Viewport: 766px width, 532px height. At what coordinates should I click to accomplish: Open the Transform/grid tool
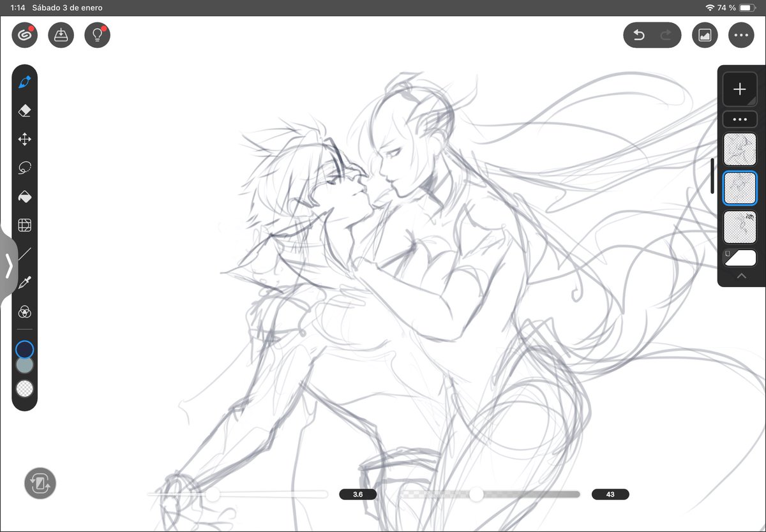[x=24, y=226]
